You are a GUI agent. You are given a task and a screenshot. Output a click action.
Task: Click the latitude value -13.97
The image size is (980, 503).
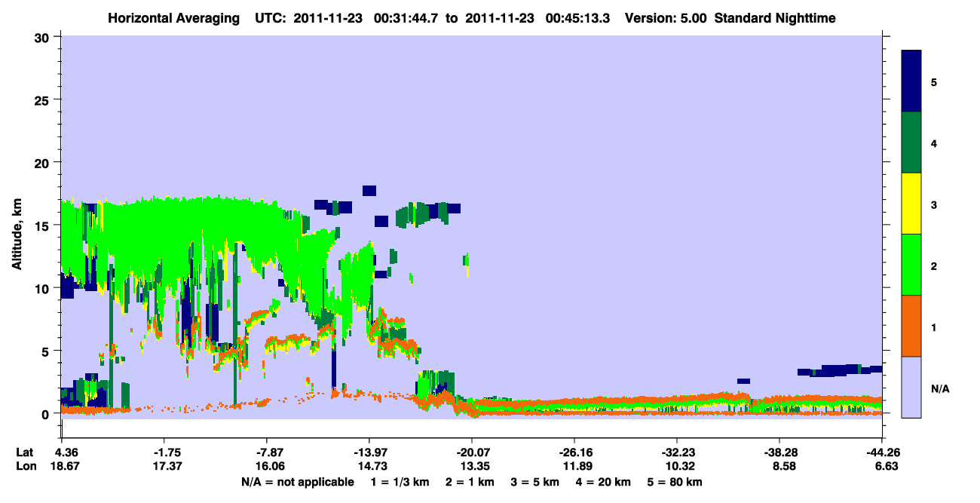(x=369, y=452)
